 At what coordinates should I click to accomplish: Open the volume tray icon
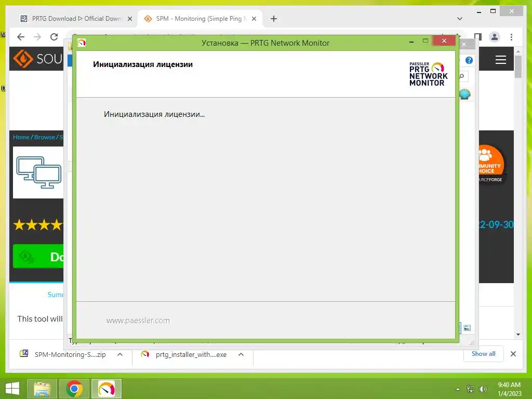[x=483, y=389]
